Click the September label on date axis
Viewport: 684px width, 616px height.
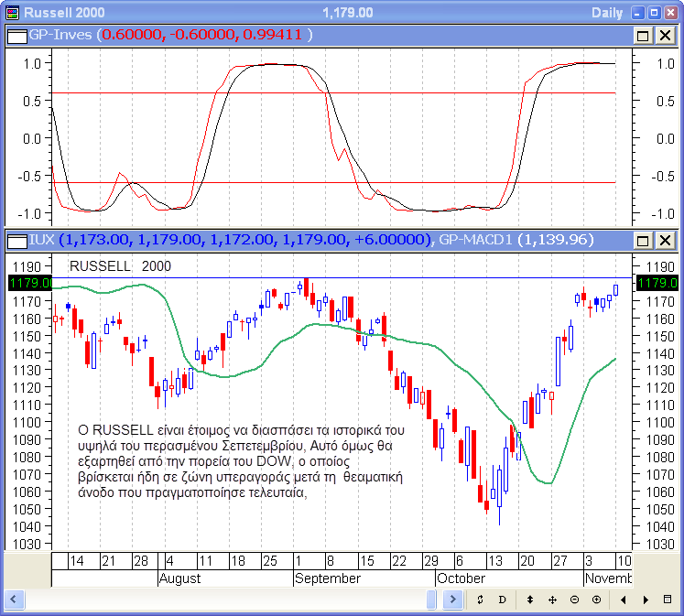328,578
